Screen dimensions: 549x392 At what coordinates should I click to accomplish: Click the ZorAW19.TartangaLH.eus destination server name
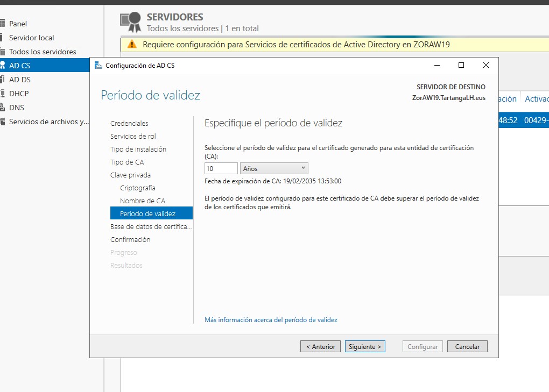point(449,98)
